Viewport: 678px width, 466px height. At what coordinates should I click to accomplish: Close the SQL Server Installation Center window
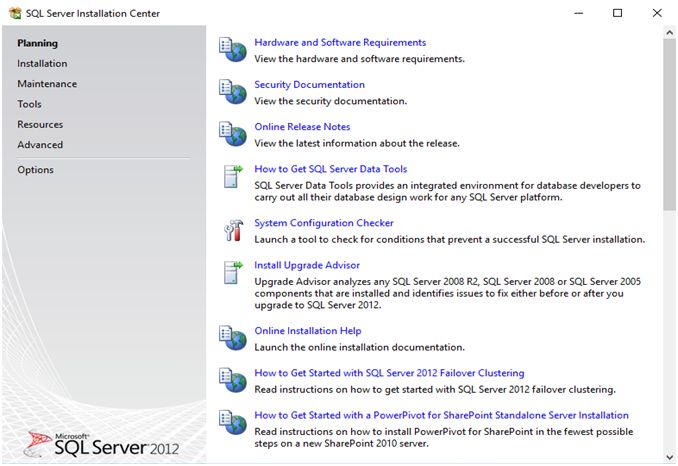coord(657,13)
